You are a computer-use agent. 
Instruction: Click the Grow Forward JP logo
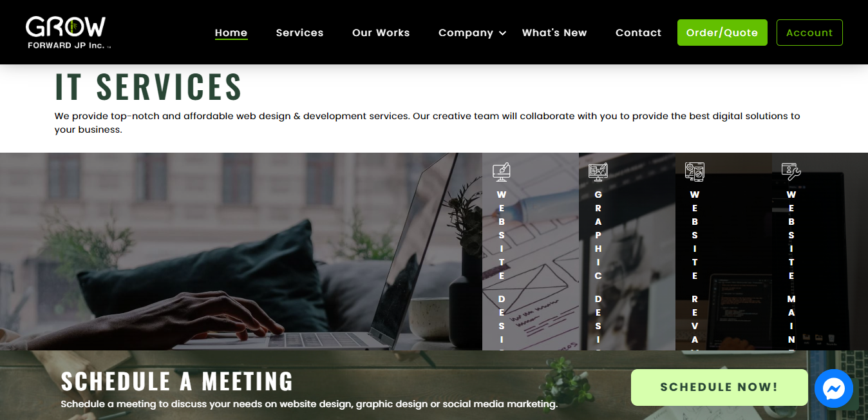click(68, 33)
